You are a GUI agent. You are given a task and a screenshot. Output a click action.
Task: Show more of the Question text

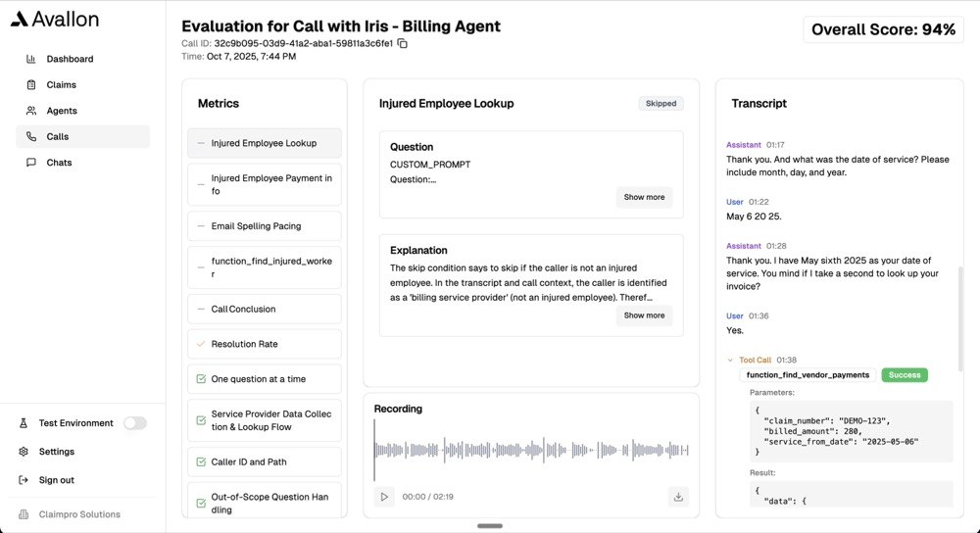click(644, 197)
